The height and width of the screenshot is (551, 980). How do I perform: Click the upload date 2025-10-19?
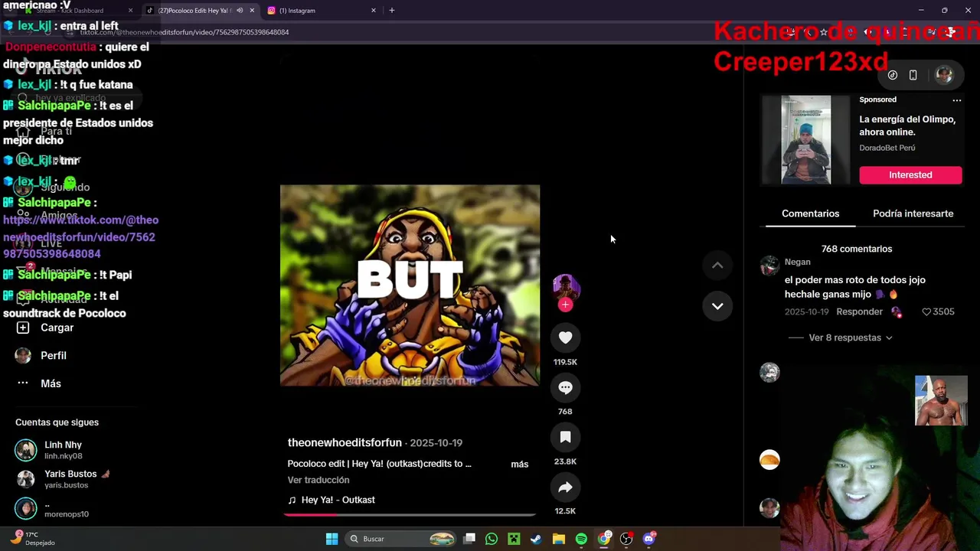436,443
